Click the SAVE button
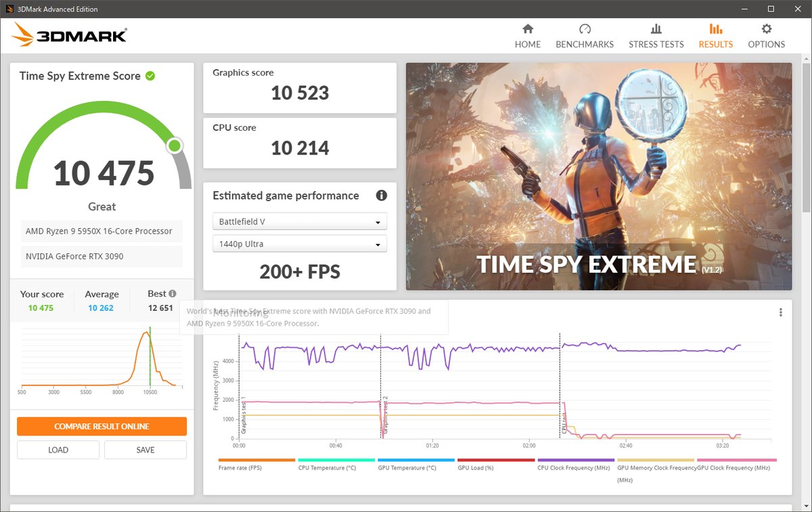812x512 pixels. coord(145,450)
